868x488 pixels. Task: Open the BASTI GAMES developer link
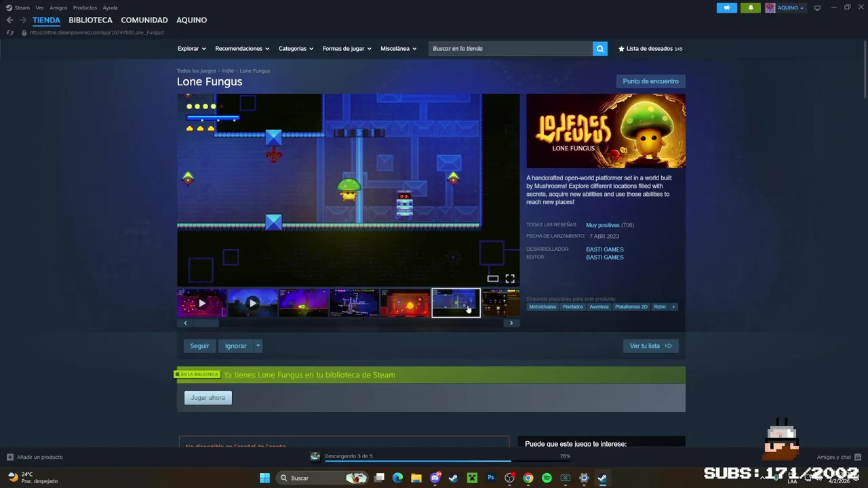(x=604, y=249)
